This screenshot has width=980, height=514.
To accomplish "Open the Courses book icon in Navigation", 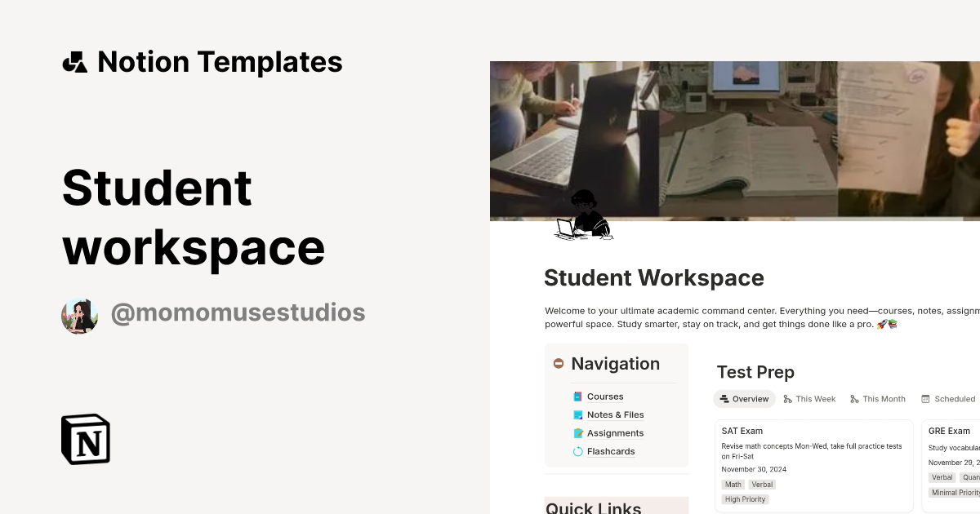I will pos(577,397).
